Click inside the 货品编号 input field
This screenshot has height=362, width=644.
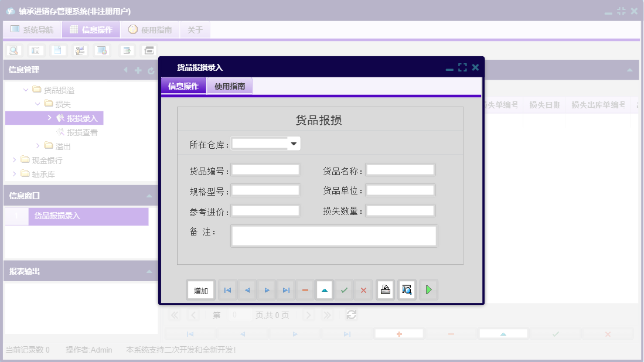(267, 169)
